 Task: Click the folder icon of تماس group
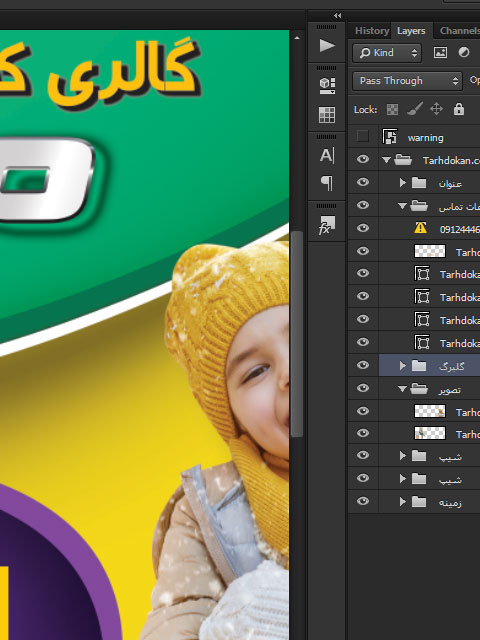tap(419, 205)
